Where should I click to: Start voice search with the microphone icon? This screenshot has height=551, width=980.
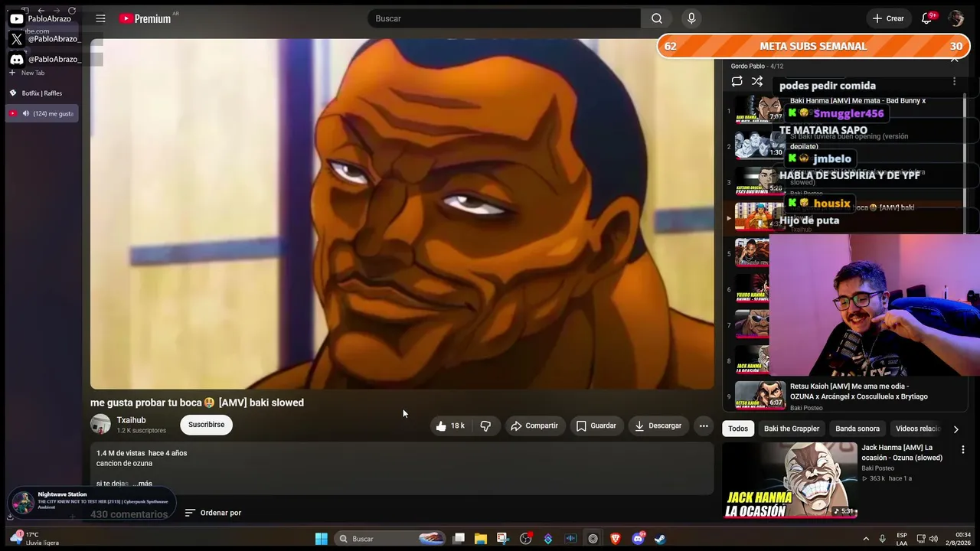(691, 18)
